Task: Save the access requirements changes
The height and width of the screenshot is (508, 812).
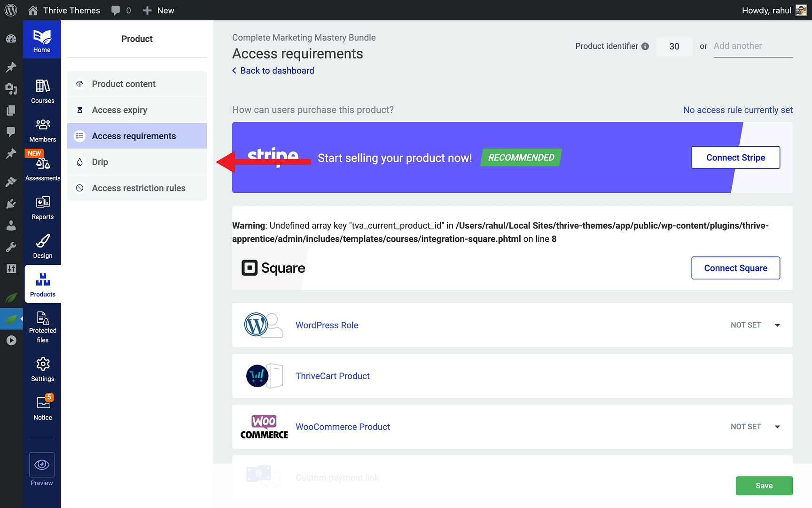Action: tap(764, 485)
